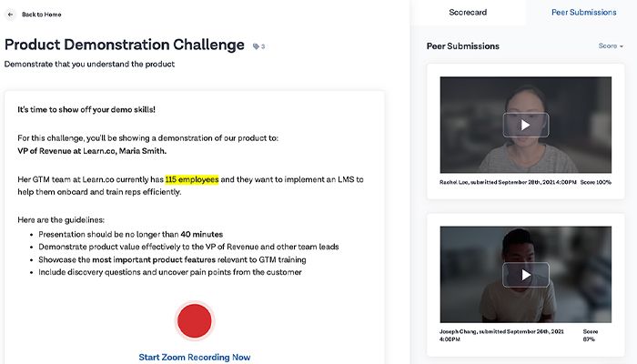Click 'Demonstrate that you understand the product' subtitle
637x364 pixels.
pos(89,64)
